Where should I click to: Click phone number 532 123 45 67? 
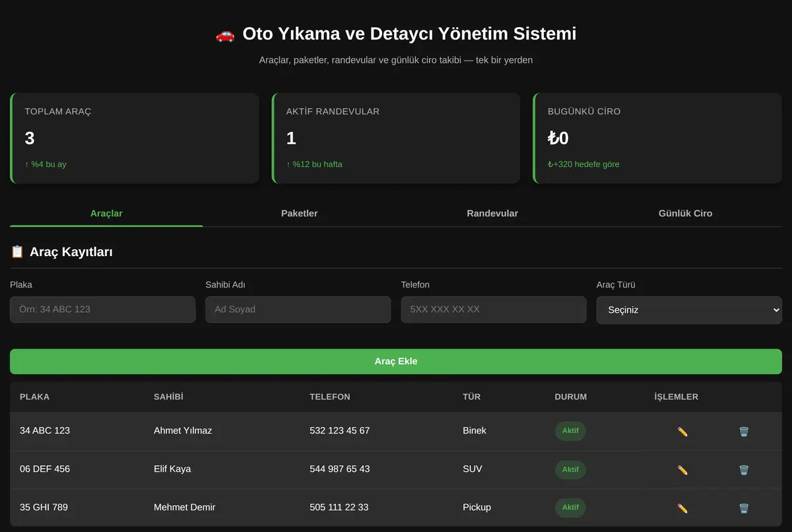pyautogui.click(x=340, y=430)
